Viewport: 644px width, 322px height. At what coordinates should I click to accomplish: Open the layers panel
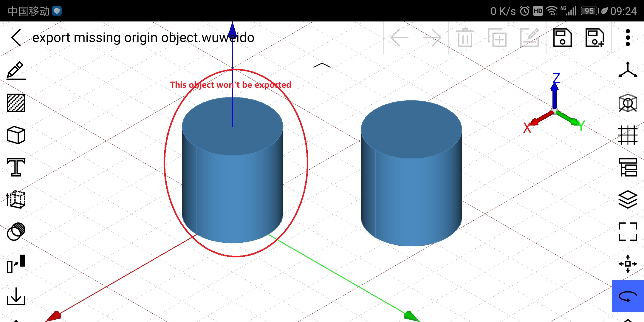tap(628, 199)
